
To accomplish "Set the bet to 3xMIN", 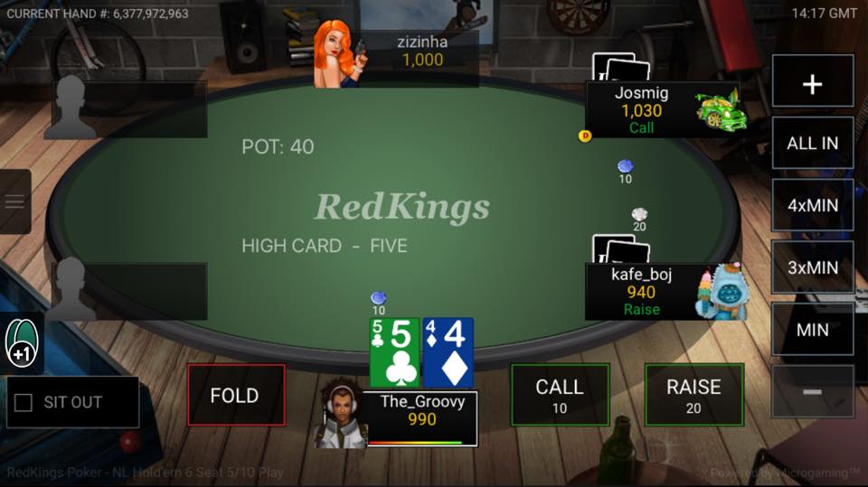I will pos(813,267).
